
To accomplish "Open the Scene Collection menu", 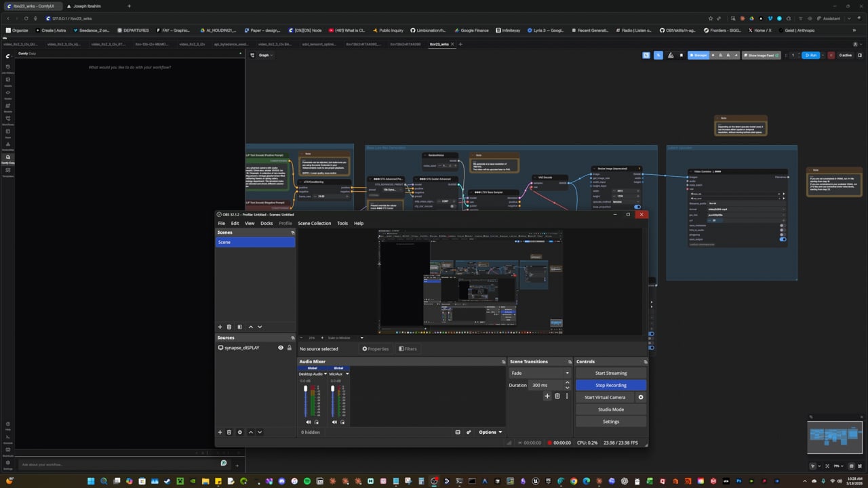I will (x=315, y=223).
